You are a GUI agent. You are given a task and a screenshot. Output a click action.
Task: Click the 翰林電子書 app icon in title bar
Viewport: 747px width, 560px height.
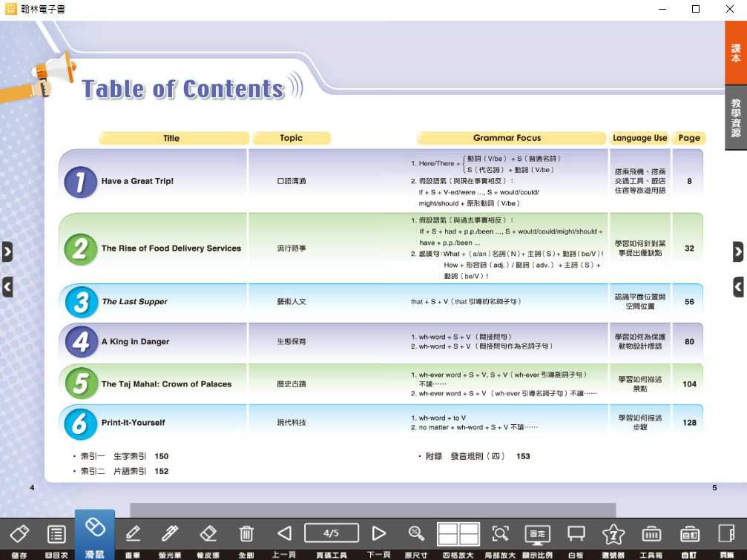coord(10,9)
